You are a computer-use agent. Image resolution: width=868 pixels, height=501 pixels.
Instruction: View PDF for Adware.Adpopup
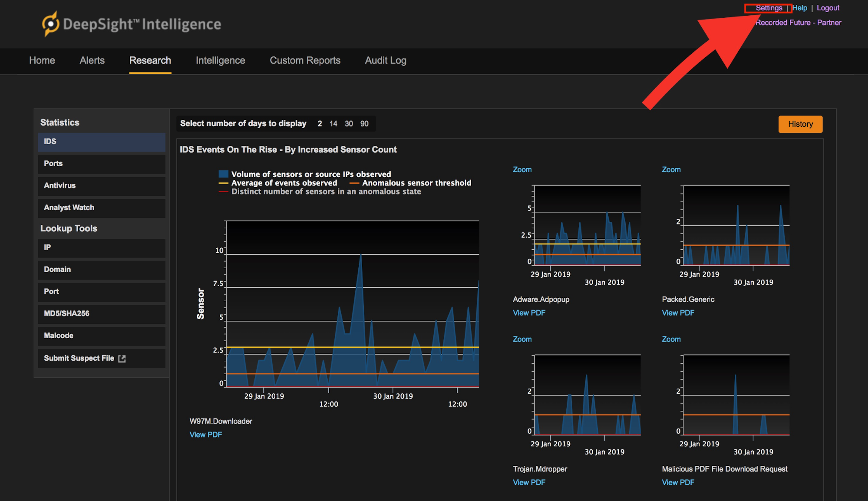pos(529,313)
